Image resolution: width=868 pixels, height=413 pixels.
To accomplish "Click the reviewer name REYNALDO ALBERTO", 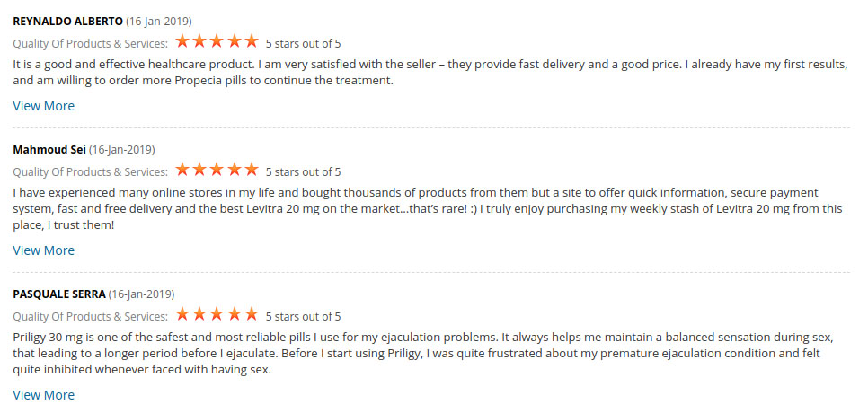I will click(67, 21).
